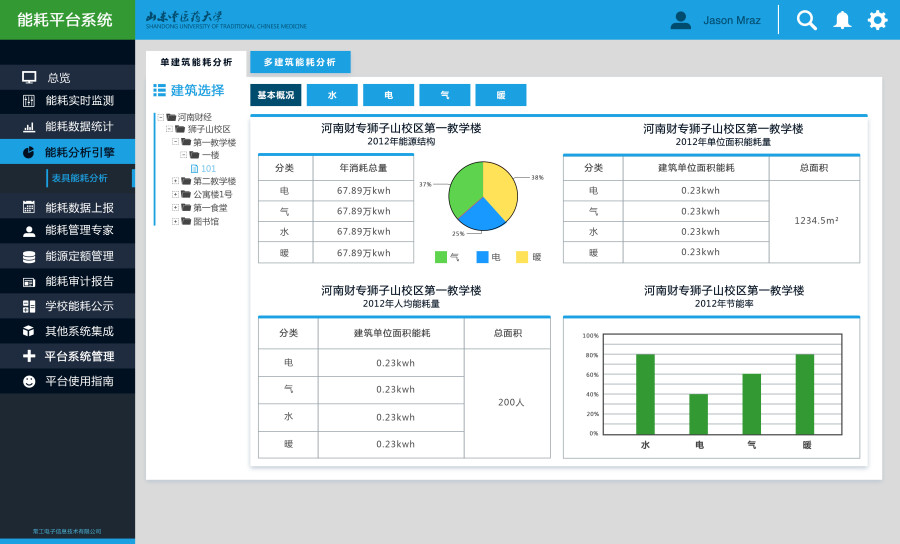This screenshot has width=900, height=544.
Task: Select the 第二教学楼 tree label
Action: 214,181
